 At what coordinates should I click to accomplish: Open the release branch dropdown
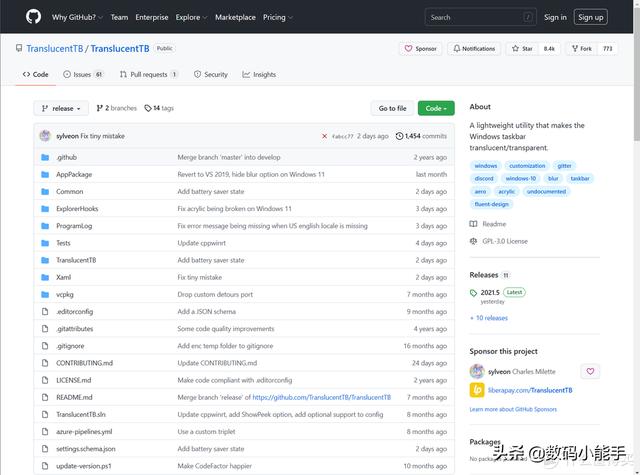[61, 109]
